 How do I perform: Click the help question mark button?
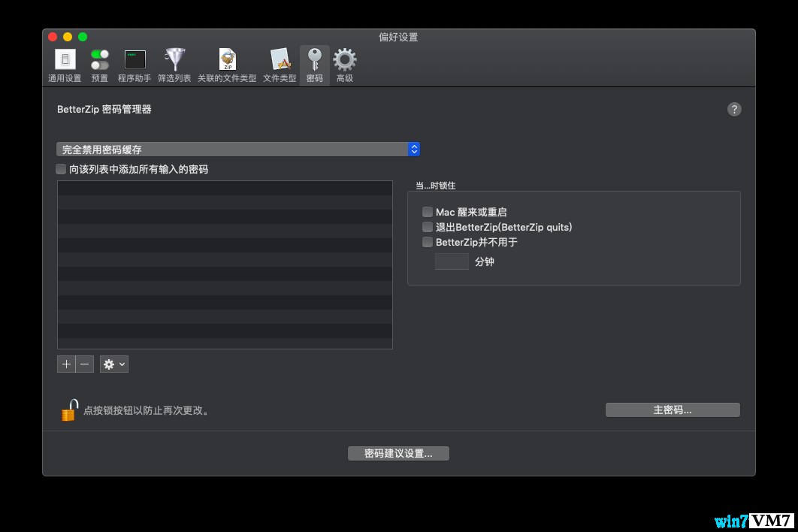coord(734,110)
